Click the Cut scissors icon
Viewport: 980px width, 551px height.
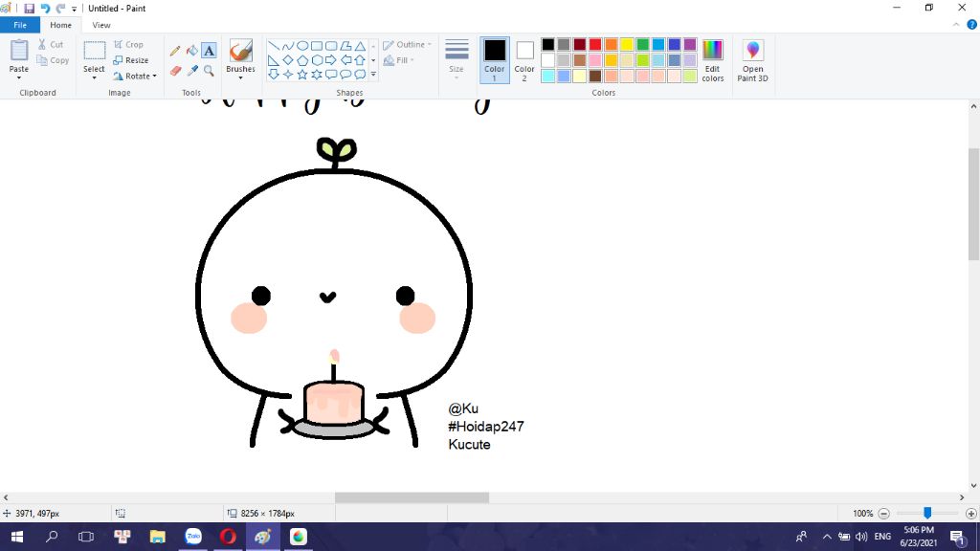(x=42, y=44)
